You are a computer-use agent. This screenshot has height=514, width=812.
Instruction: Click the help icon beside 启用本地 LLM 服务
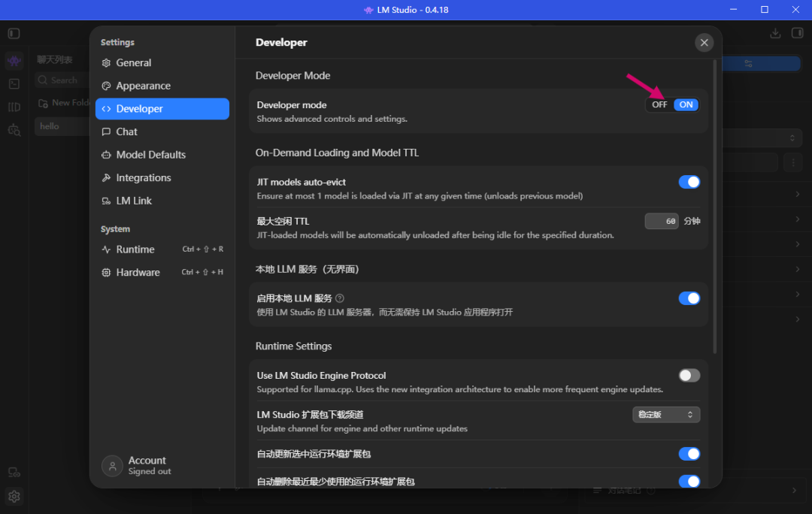[x=340, y=298]
